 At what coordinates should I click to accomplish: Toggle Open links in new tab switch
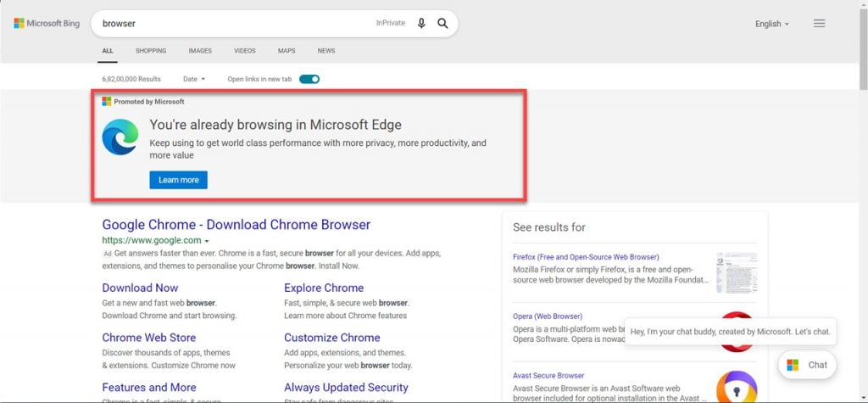[309, 79]
